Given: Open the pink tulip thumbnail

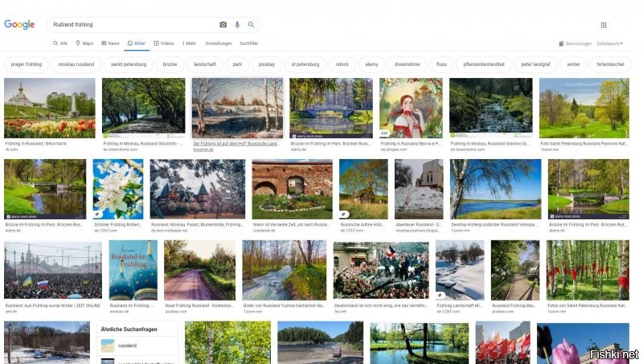Looking at the screenshot, I should coord(583,343).
